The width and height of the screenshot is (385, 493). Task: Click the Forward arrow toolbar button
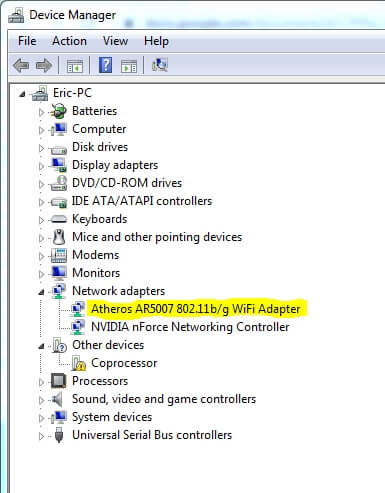44,65
